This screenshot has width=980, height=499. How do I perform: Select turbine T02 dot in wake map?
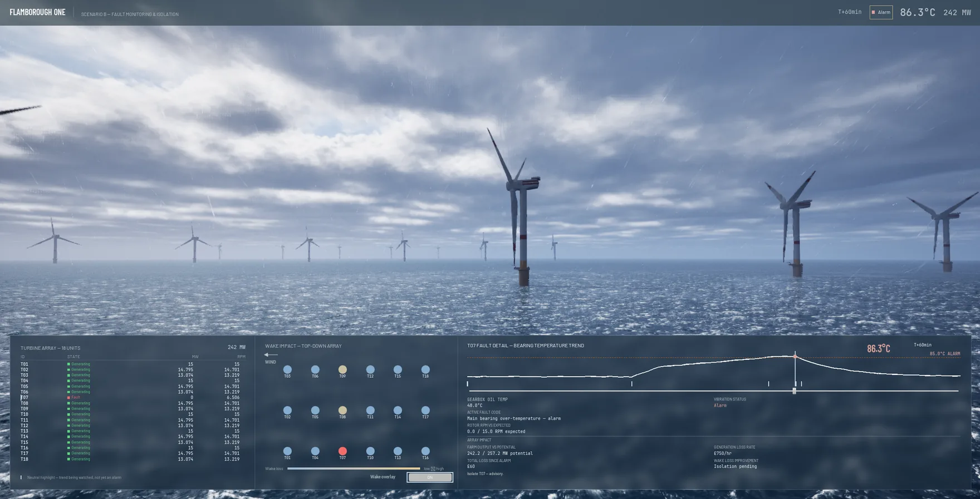pos(287,411)
